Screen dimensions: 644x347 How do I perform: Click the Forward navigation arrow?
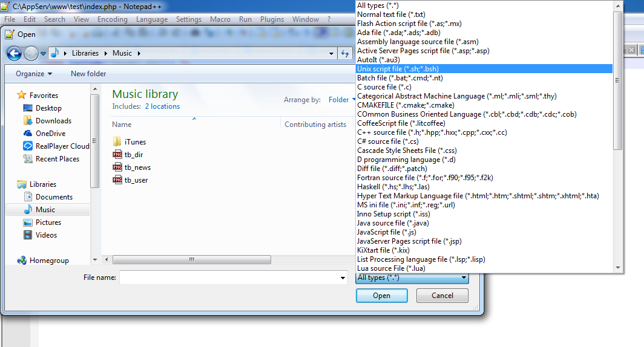click(31, 53)
